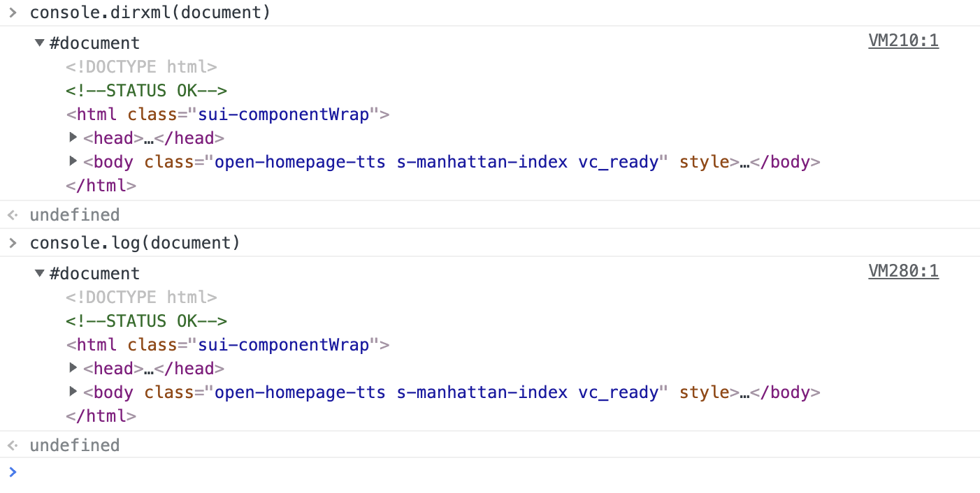980x493 pixels.
Task: Collapse the second #document tree node
Action: pyautogui.click(x=40, y=274)
